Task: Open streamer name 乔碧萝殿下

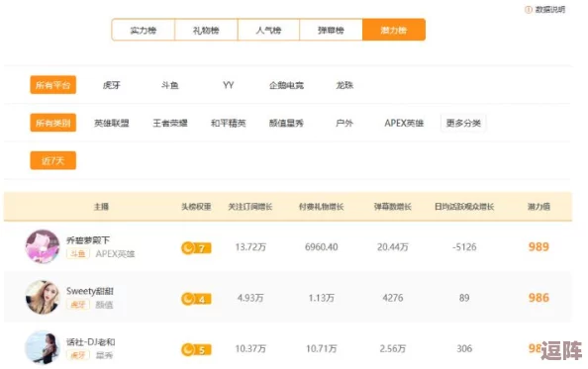Action: [x=88, y=240]
